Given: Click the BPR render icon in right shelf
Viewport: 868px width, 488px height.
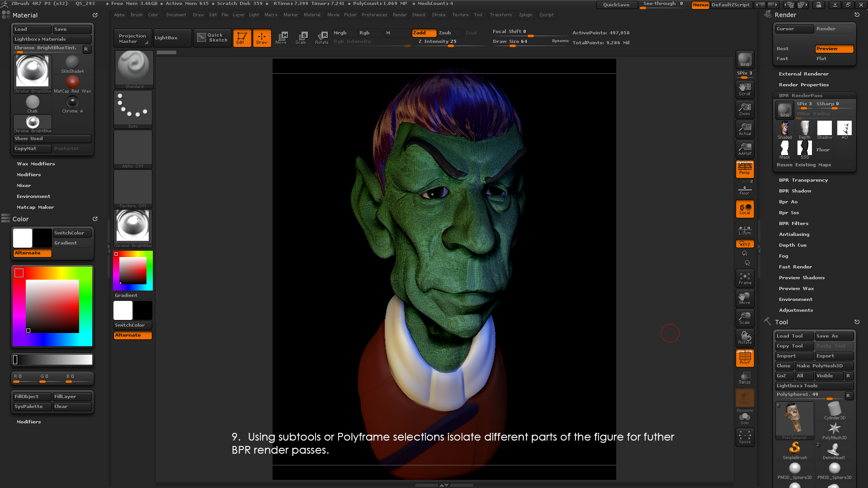Looking at the screenshot, I should coord(745,60).
